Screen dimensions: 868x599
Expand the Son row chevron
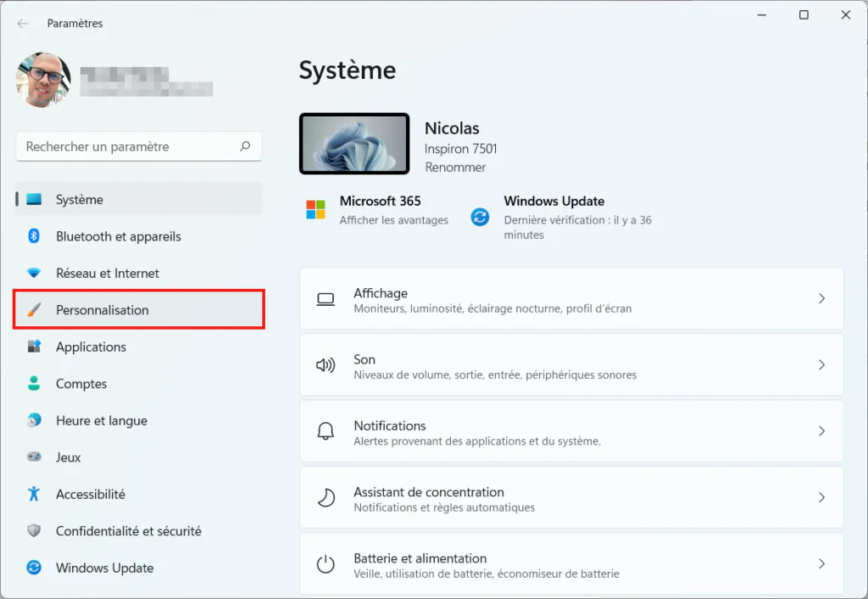coord(821,365)
